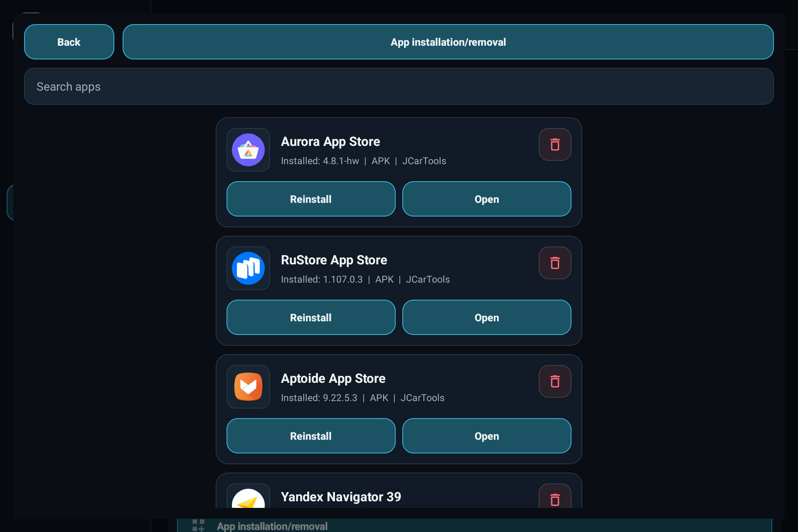Reinstall Aptoide App Store
Screen dimensions: 798x532
click(x=311, y=436)
